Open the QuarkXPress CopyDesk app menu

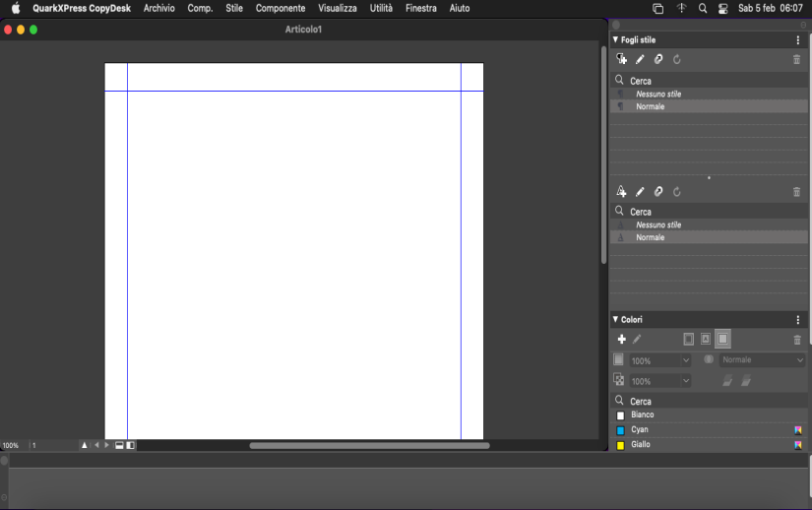[82, 8]
